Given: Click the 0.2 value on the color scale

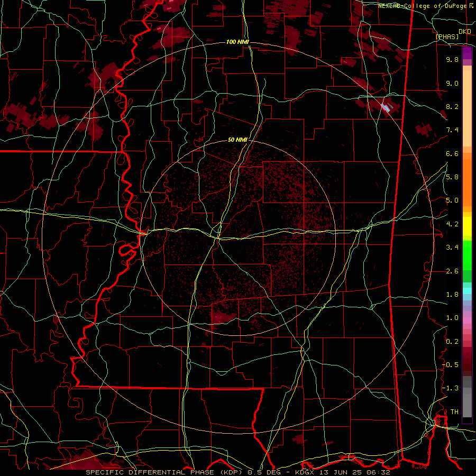Looking at the screenshot, I should coord(452,342).
